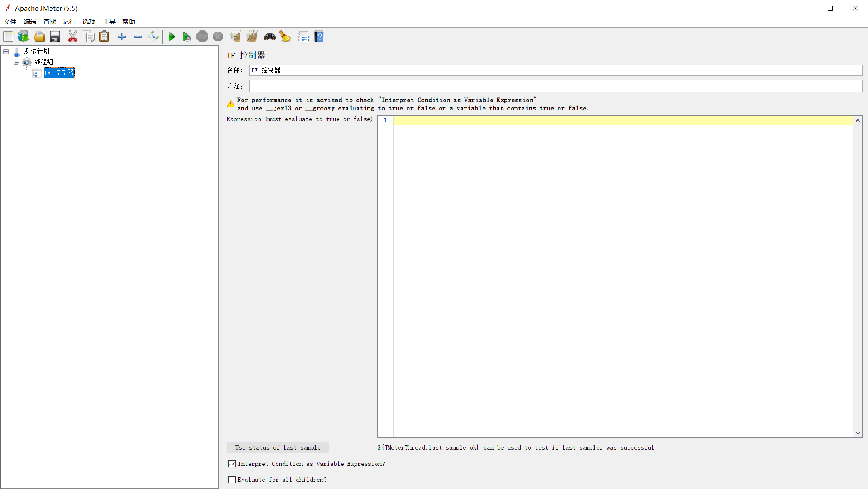Click the Clear All double broom icon
The height and width of the screenshot is (489, 868).
pyautogui.click(x=252, y=37)
